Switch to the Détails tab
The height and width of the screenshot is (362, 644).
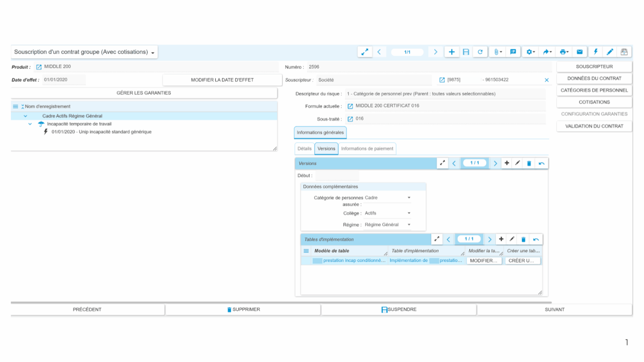[x=304, y=149]
